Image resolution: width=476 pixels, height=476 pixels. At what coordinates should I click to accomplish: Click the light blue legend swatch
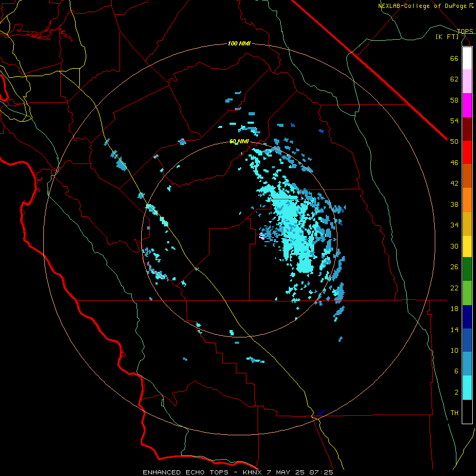(467, 364)
